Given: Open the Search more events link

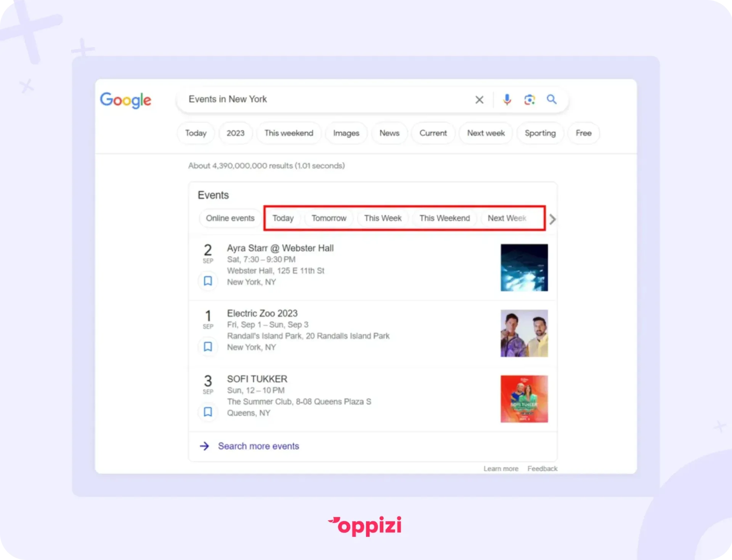Looking at the screenshot, I should (258, 446).
